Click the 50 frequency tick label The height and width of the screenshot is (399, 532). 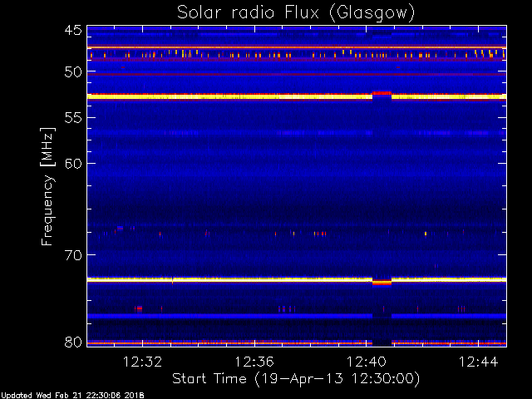point(73,72)
